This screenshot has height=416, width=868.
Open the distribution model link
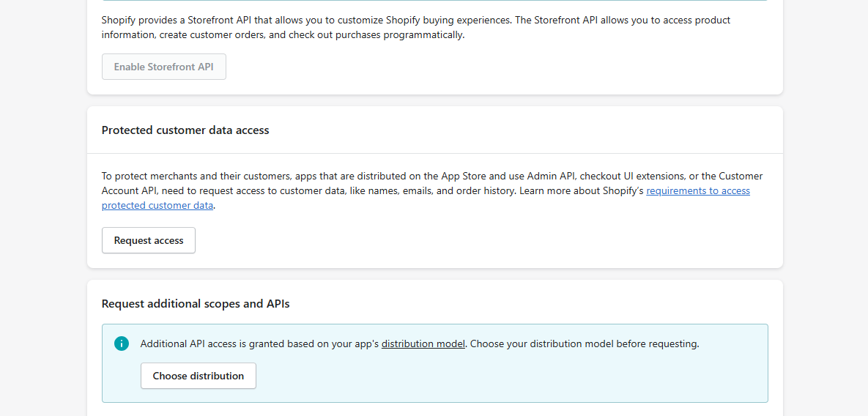click(x=423, y=343)
